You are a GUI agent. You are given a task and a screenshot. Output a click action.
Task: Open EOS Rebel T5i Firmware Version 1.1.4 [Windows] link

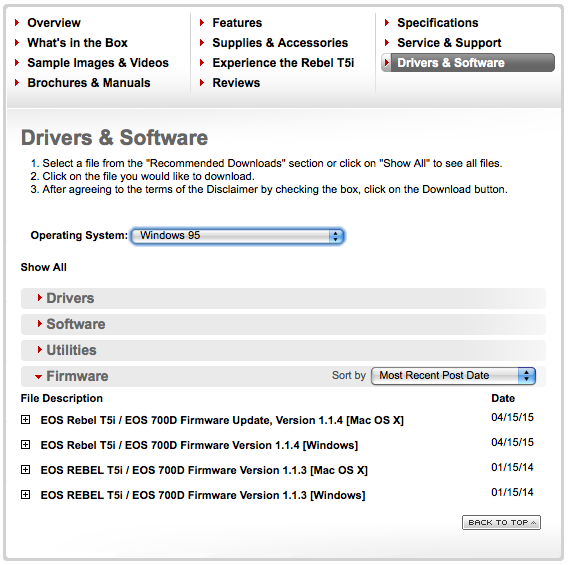[x=199, y=445]
